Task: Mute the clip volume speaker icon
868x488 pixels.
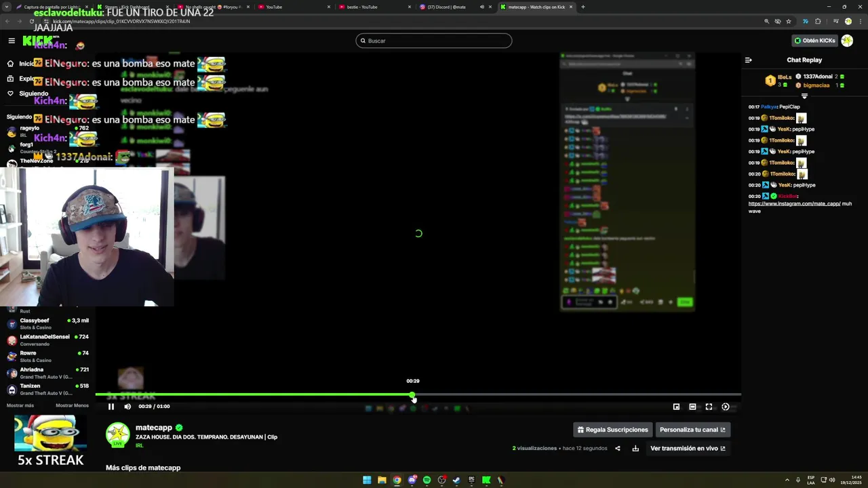Action: tap(127, 407)
